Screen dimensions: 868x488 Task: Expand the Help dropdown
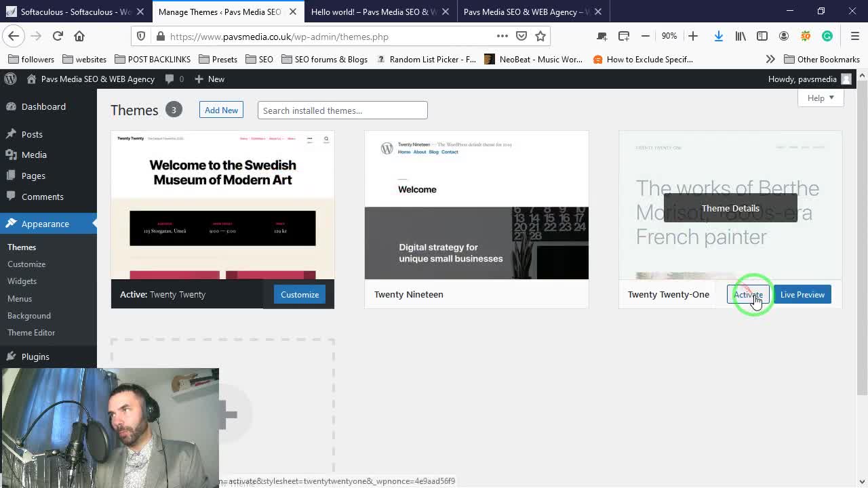click(x=821, y=98)
